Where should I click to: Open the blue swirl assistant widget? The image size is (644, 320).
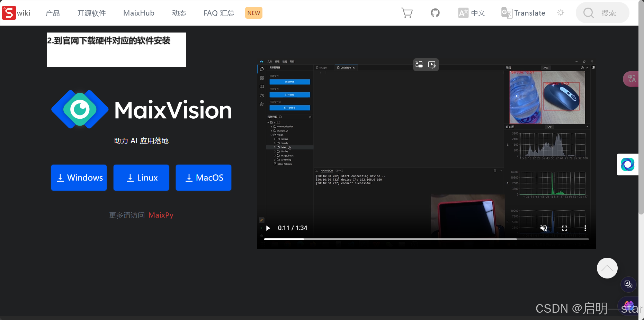tap(628, 164)
